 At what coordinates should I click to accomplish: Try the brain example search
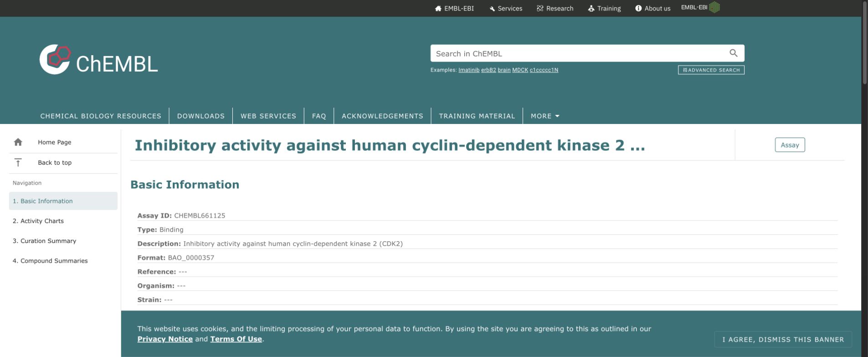click(x=504, y=70)
